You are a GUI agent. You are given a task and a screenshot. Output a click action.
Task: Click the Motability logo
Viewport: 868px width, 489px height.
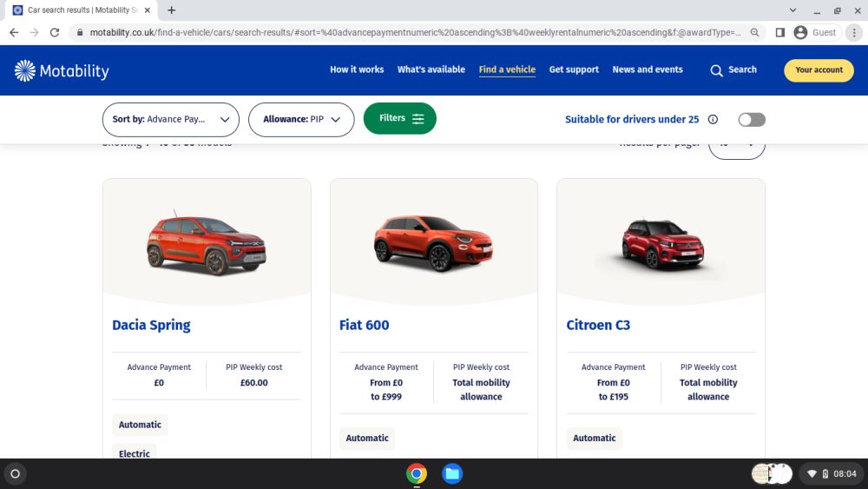[62, 71]
